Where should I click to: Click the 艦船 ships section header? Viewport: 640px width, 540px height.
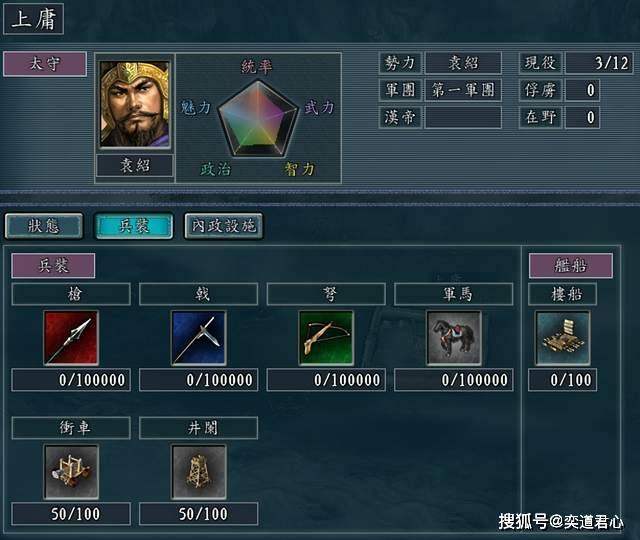[x=571, y=265]
